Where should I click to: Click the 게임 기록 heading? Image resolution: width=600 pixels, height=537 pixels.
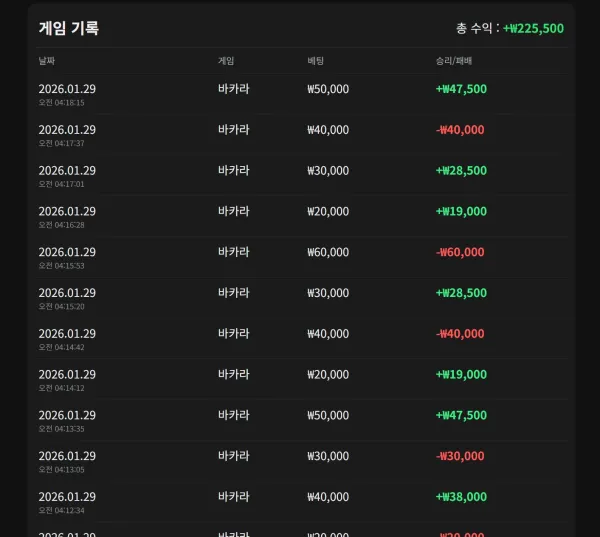[x=69, y=28]
